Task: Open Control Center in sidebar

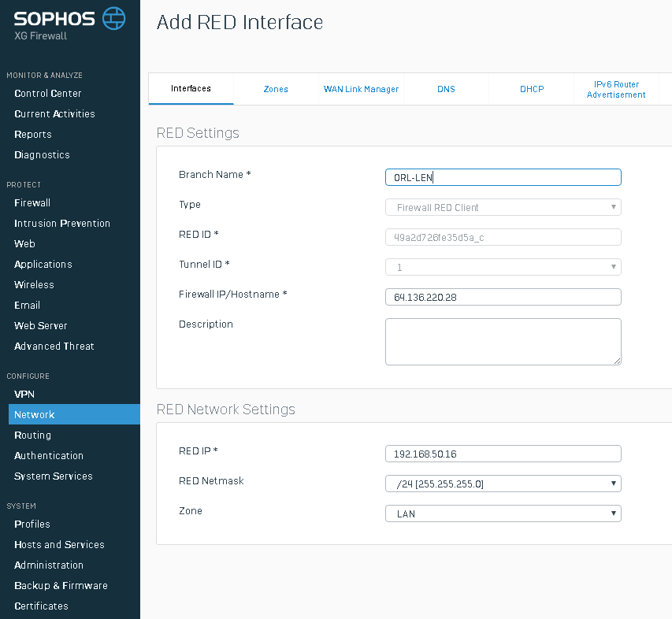Action: [x=47, y=94]
